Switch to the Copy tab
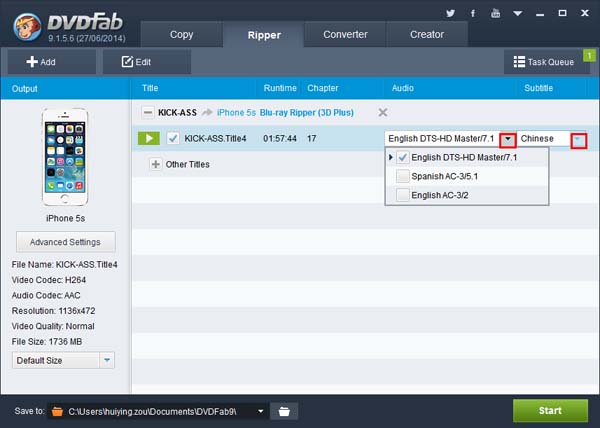This screenshot has height=428, width=600. [x=181, y=34]
